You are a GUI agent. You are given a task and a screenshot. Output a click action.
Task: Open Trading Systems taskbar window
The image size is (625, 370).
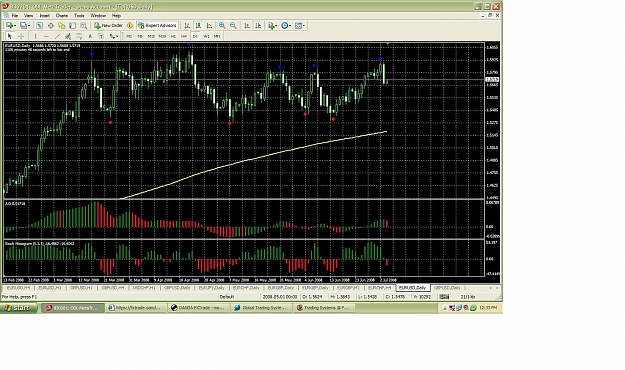coord(324,308)
